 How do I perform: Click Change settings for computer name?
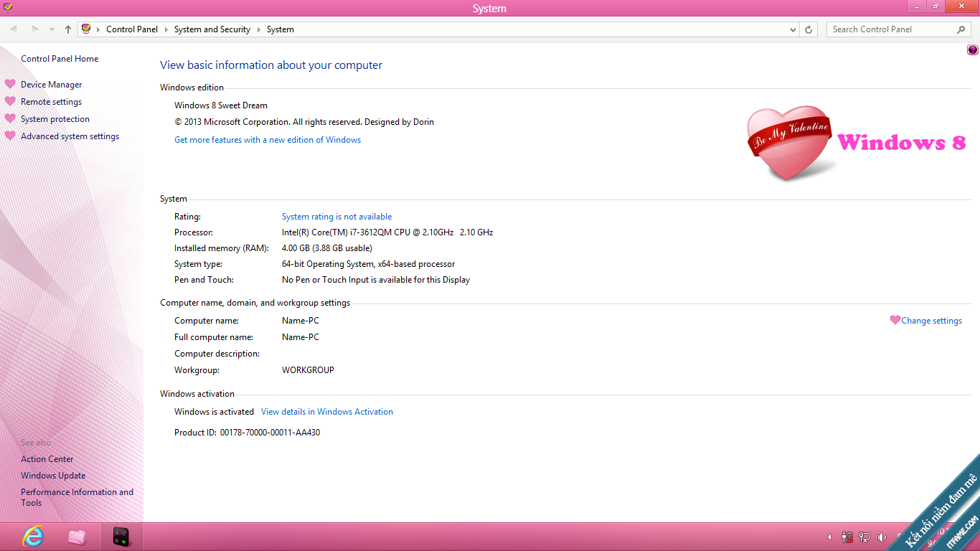click(931, 321)
